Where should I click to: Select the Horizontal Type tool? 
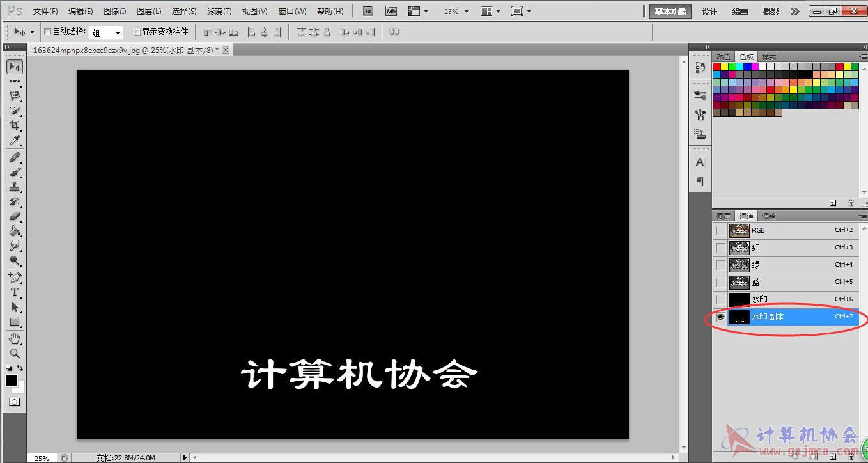tap(14, 292)
